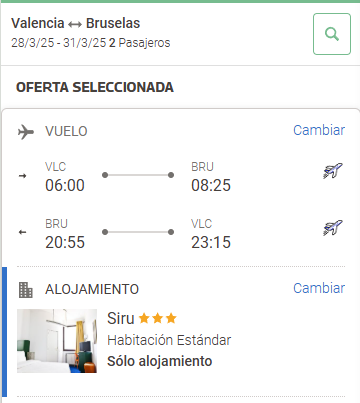
Task: Click the OFERTA SELECCIONADA heading
Action: 95,87
